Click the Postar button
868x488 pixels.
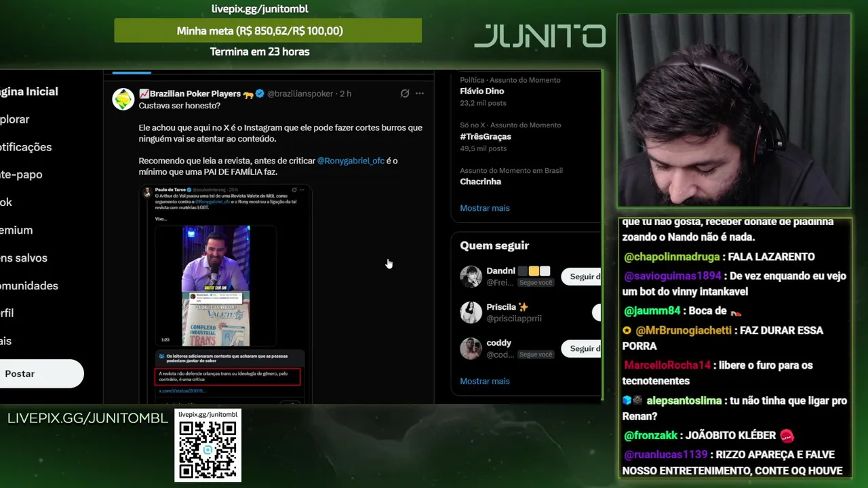[x=41, y=373]
